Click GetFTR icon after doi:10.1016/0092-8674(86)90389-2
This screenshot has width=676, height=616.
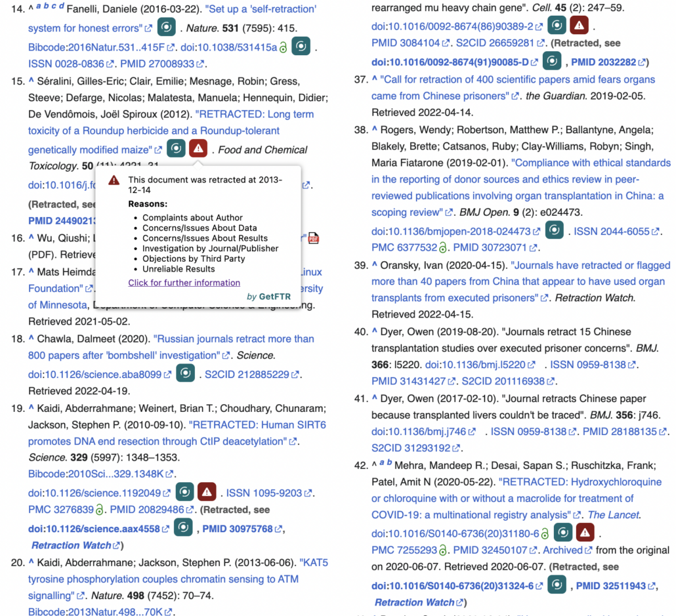(x=557, y=26)
